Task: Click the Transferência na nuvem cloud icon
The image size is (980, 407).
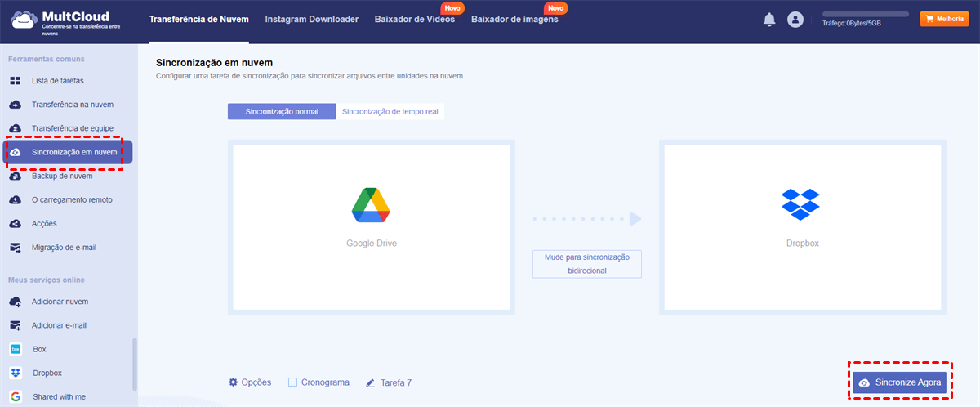Action: coord(16,105)
